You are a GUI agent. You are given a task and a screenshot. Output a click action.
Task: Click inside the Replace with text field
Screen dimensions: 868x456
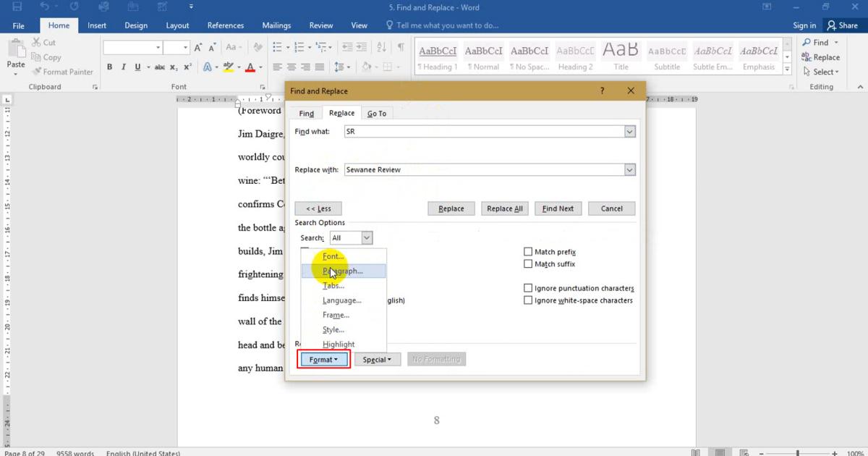tap(482, 169)
